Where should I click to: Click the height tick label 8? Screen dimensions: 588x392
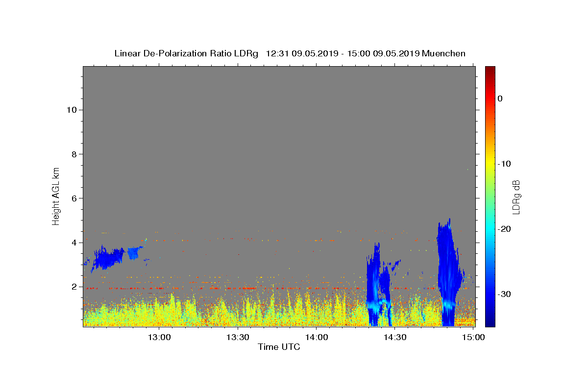coord(74,154)
